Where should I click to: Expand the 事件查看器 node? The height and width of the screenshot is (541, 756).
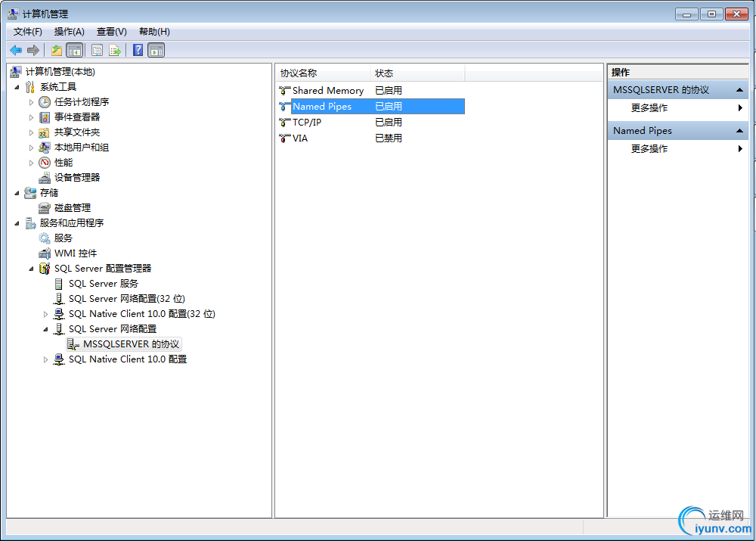[x=31, y=117]
